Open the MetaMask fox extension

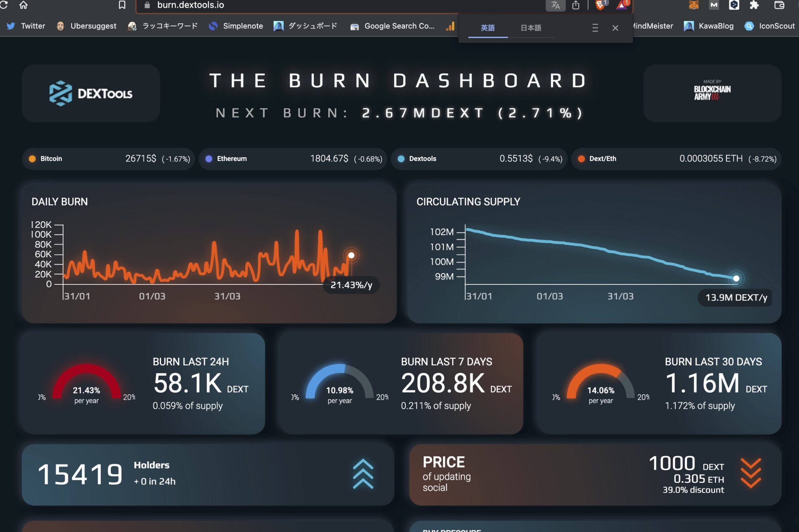pyautogui.click(x=694, y=5)
